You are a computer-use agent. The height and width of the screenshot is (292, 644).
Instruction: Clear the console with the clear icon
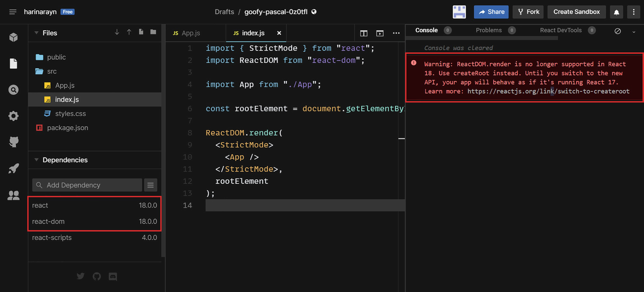617,31
